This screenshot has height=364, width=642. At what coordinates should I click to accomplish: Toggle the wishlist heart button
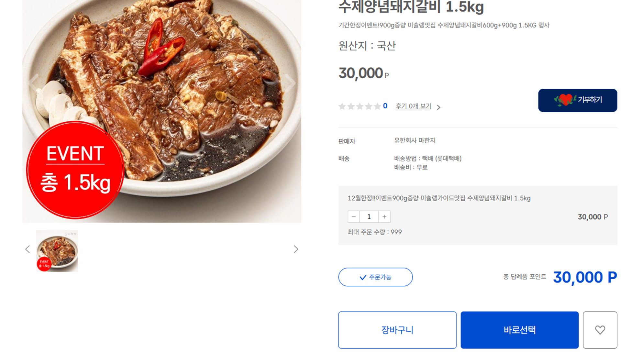point(600,330)
